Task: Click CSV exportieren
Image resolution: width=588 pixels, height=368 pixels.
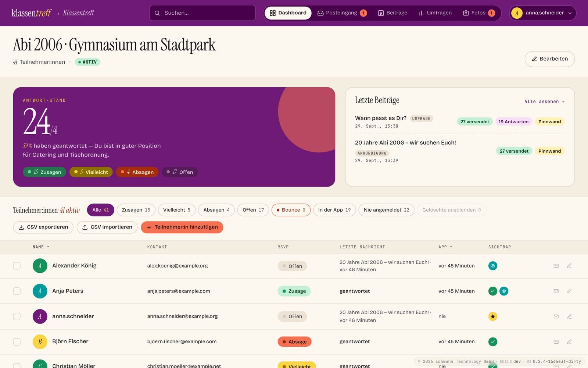Action: [43, 227]
